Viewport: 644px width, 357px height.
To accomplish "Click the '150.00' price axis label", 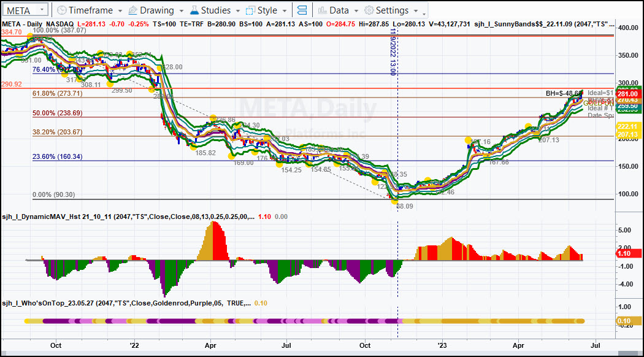I will coord(628,166).
